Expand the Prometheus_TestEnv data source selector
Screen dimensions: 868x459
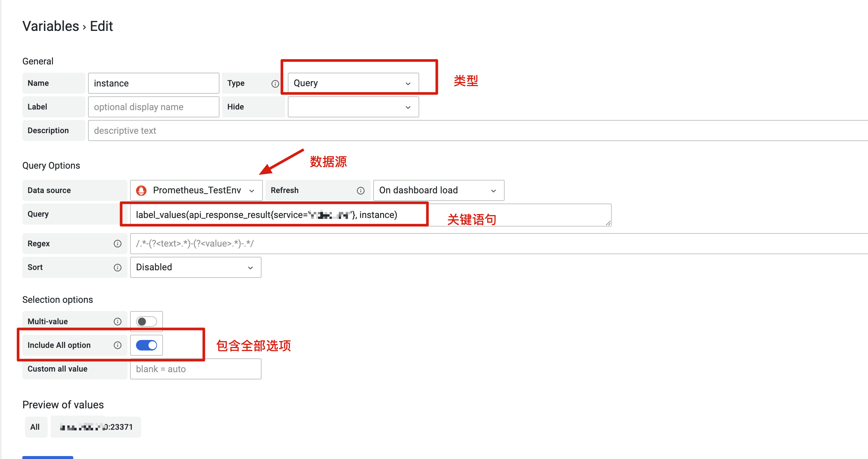click(x=196, y=191)
